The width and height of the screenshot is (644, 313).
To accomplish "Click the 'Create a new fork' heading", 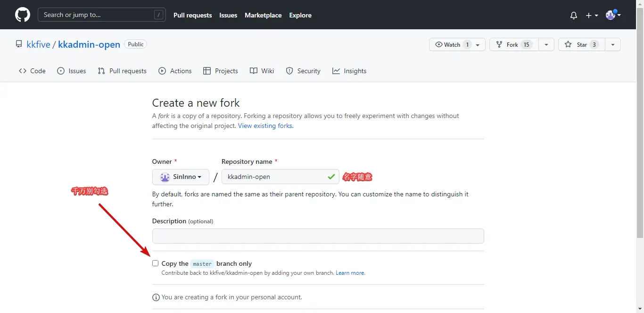I will 196,103.
